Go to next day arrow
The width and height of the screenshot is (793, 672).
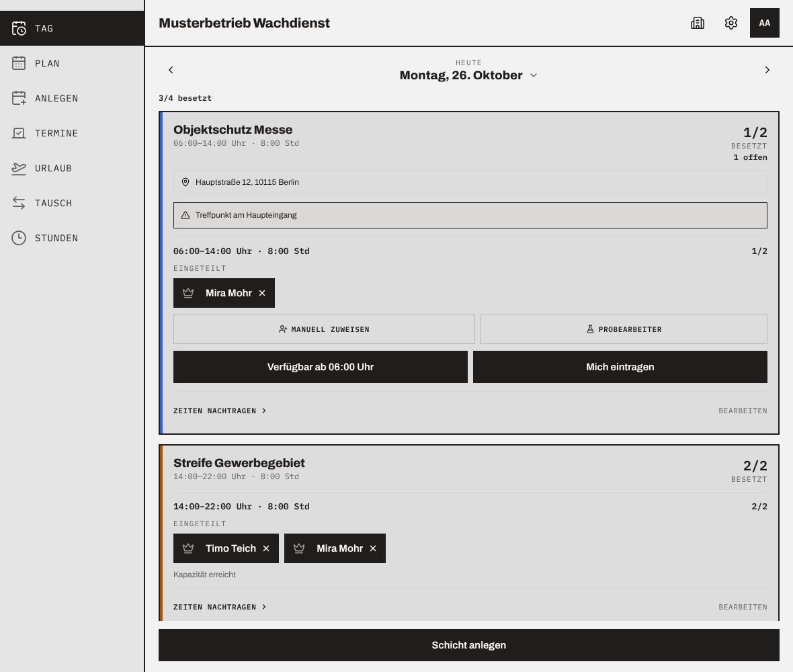767,70
